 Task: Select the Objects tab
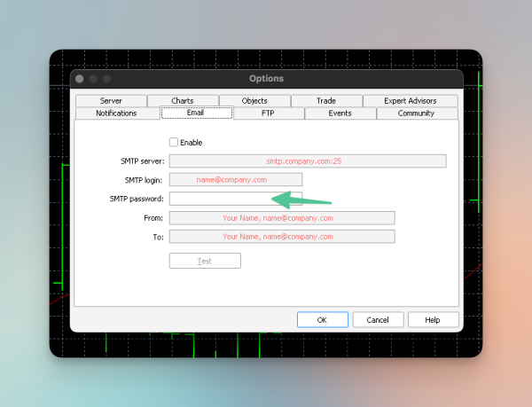[x=254, y=101]
